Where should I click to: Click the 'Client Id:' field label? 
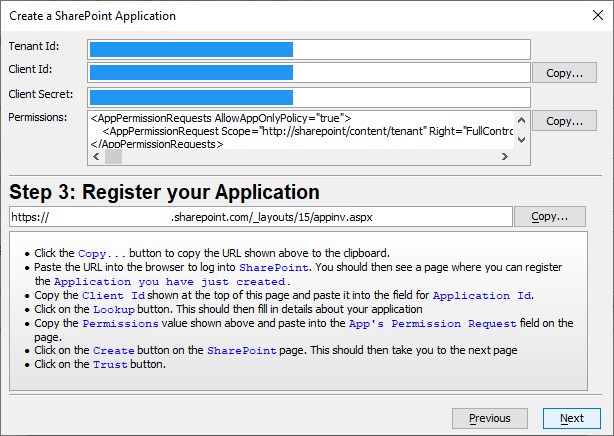click(x=30, y=69)
